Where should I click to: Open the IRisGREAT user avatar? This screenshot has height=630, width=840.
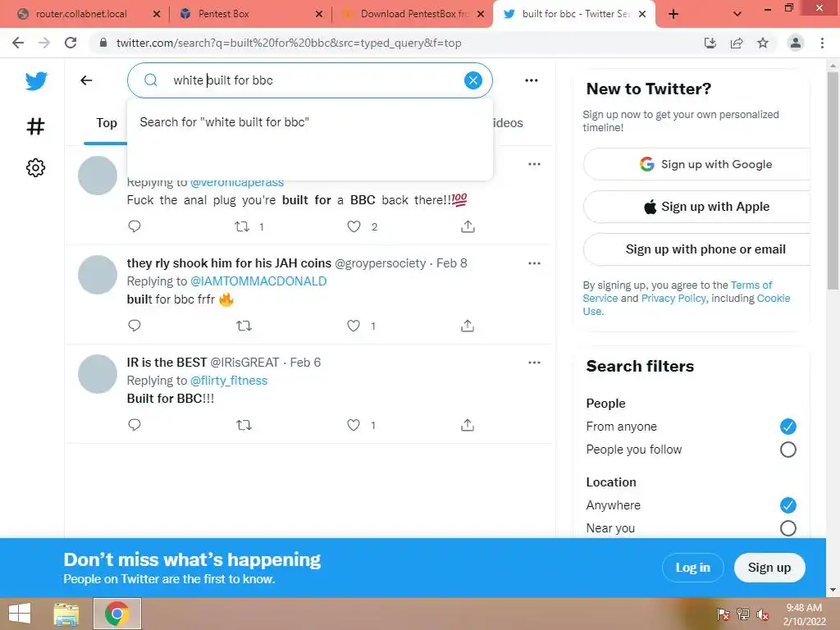98,374
